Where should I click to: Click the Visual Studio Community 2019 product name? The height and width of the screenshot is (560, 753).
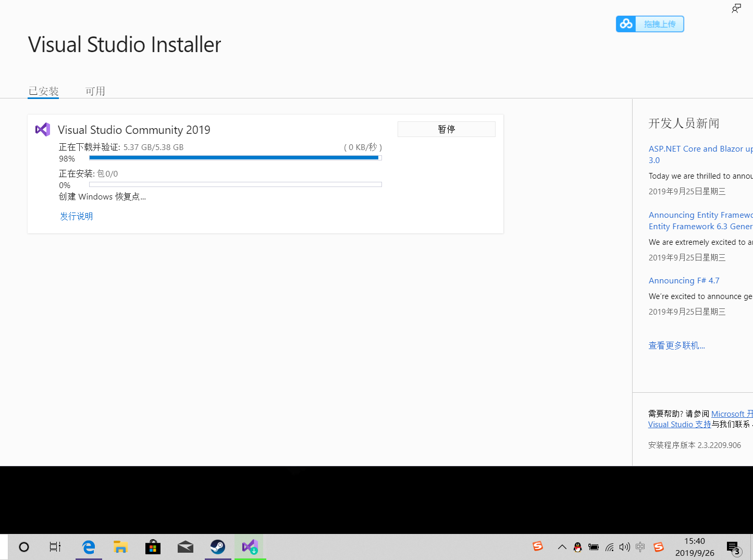134,130
